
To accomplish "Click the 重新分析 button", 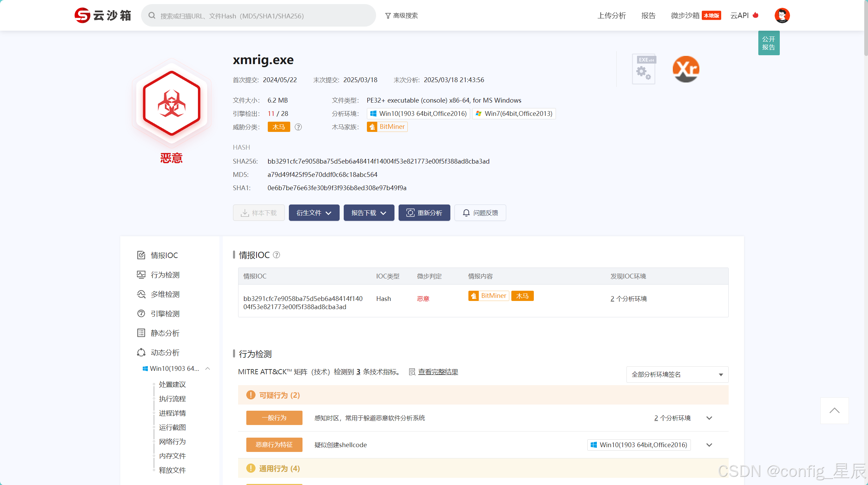I will point(424,213).
